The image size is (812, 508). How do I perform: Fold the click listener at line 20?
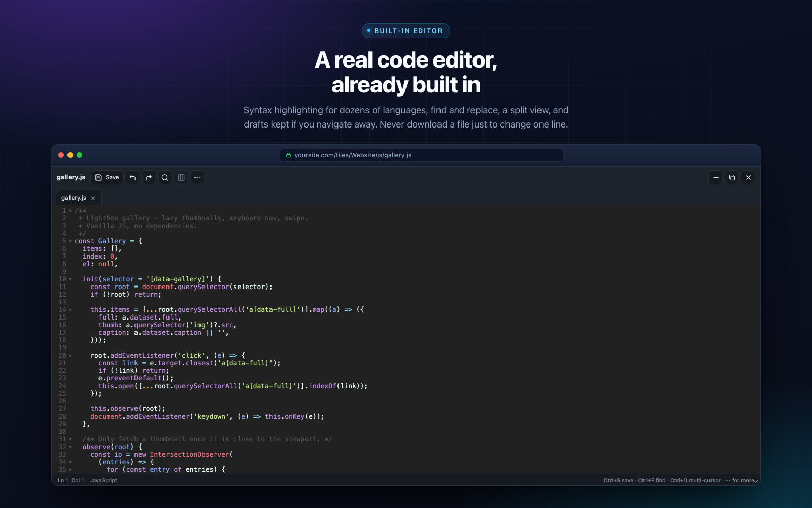pos(70,356)
